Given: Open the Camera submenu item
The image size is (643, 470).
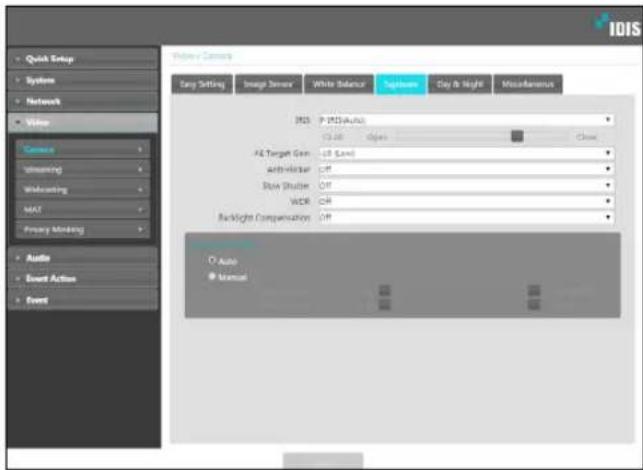Looking at the screenshot, I should 83,149.
